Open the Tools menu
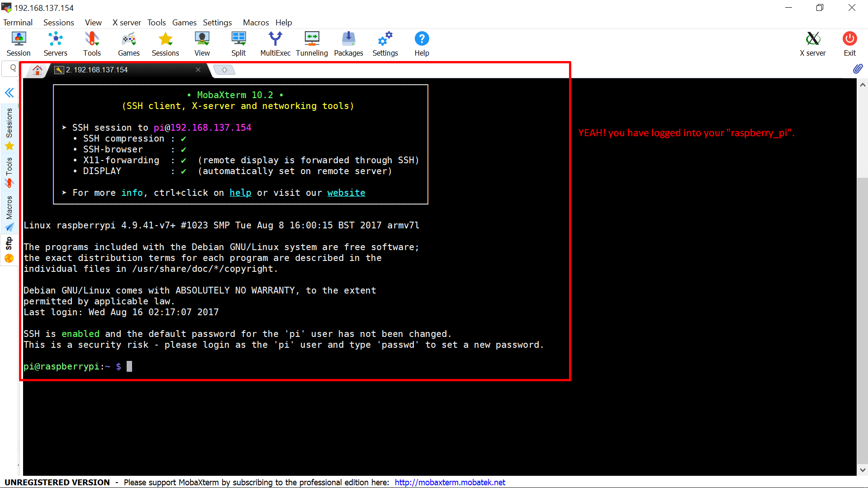 click(x=157, y=23)
